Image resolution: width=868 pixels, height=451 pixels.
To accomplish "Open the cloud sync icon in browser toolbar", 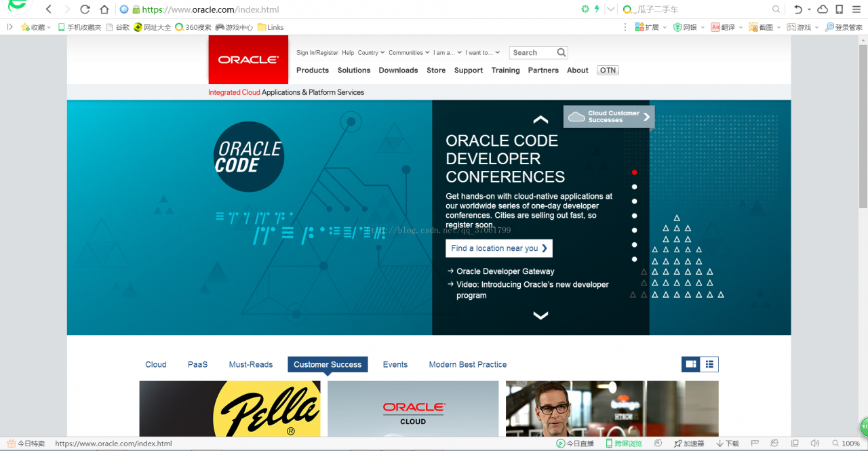I will pos(823,9).
